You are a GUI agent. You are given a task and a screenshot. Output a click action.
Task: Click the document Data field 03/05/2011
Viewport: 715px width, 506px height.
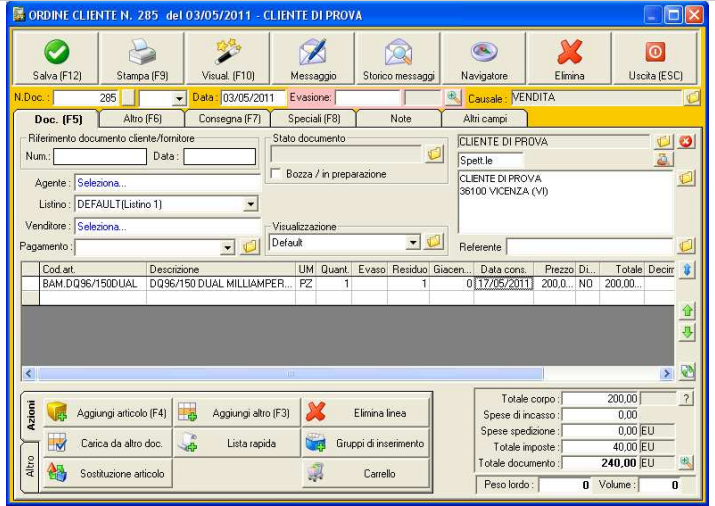(x=253, y=98)
